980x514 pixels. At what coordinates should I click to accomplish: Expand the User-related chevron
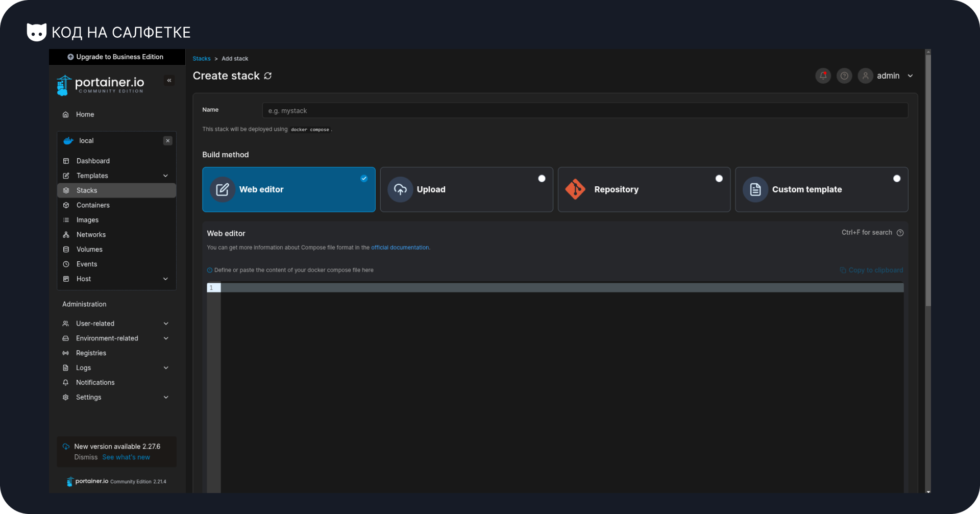[166, 324]
